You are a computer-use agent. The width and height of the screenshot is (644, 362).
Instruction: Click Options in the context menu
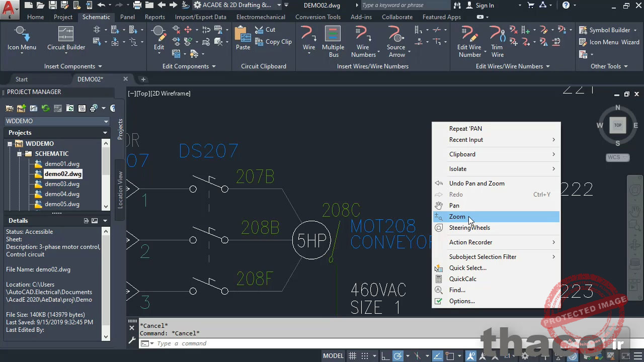[x=462, y=301]
